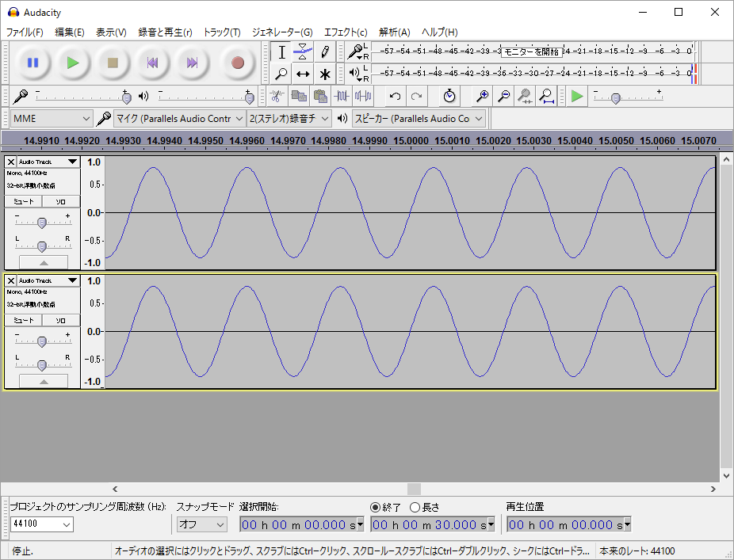The height and width of the screenshot is (560, 734).
Task: Open the selection start time format dropdown
Action: pyautogui.click(x=360, y=524)
